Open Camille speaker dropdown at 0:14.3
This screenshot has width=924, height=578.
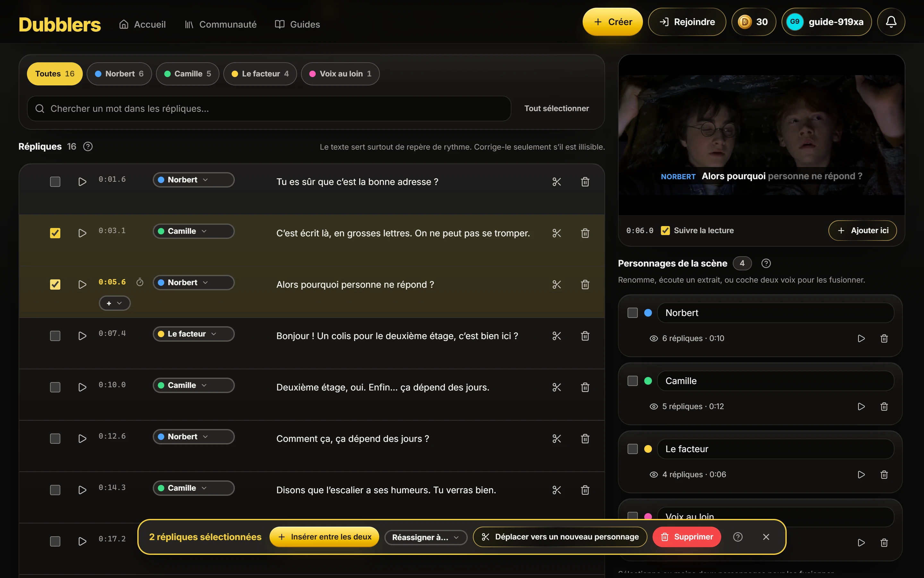[193, 488]
